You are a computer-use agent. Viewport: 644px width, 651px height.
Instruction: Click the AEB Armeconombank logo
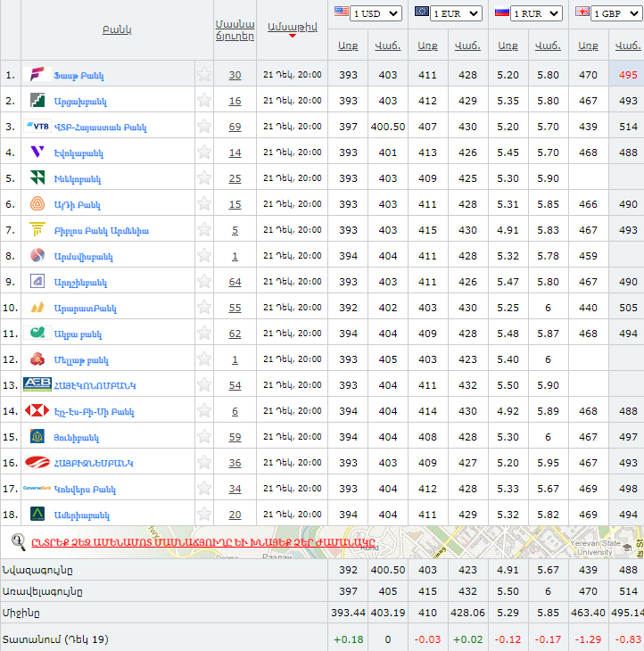tap(37, 384)
